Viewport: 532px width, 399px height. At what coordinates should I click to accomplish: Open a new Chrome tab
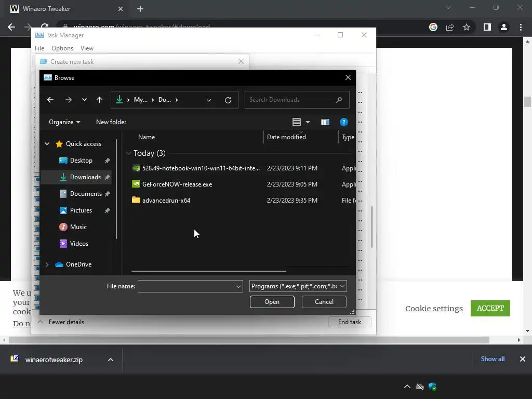click(x=140, y=9)
